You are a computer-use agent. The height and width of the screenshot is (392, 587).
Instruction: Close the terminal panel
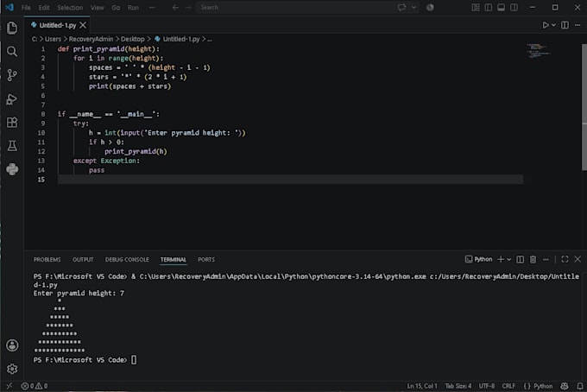[x=578, y=259]
